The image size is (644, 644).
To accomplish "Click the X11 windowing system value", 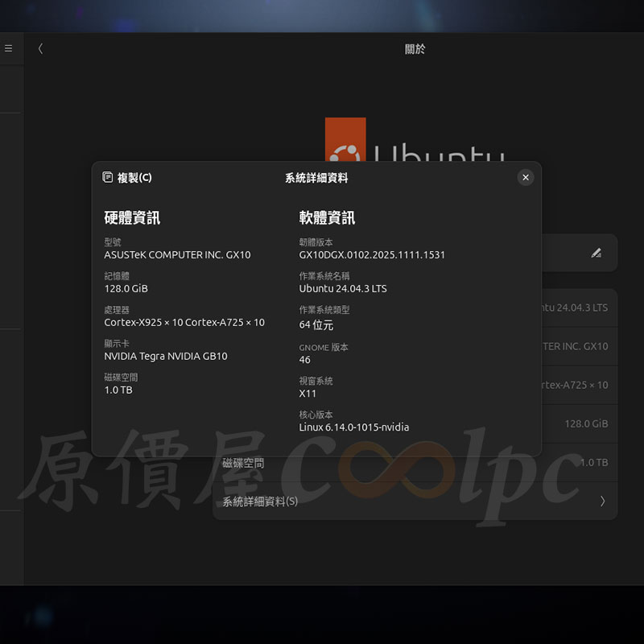I will tap(308, 394).
